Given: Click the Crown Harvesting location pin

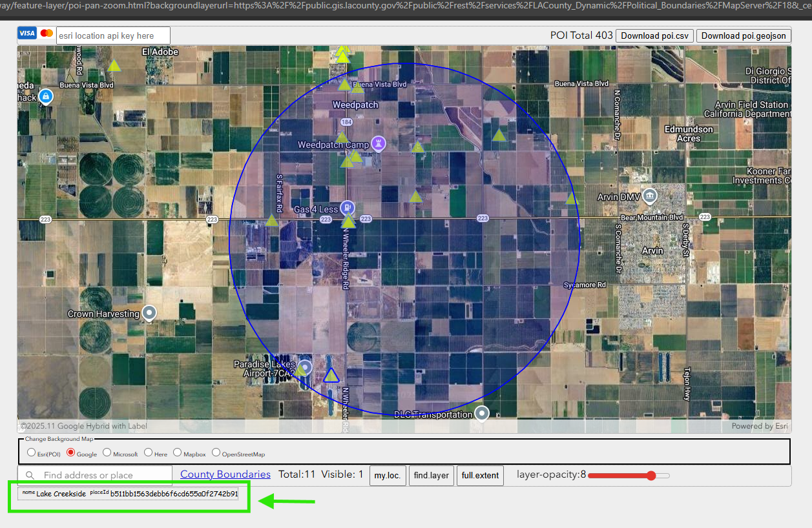Looking at the screenshot, I should point(150,313).
